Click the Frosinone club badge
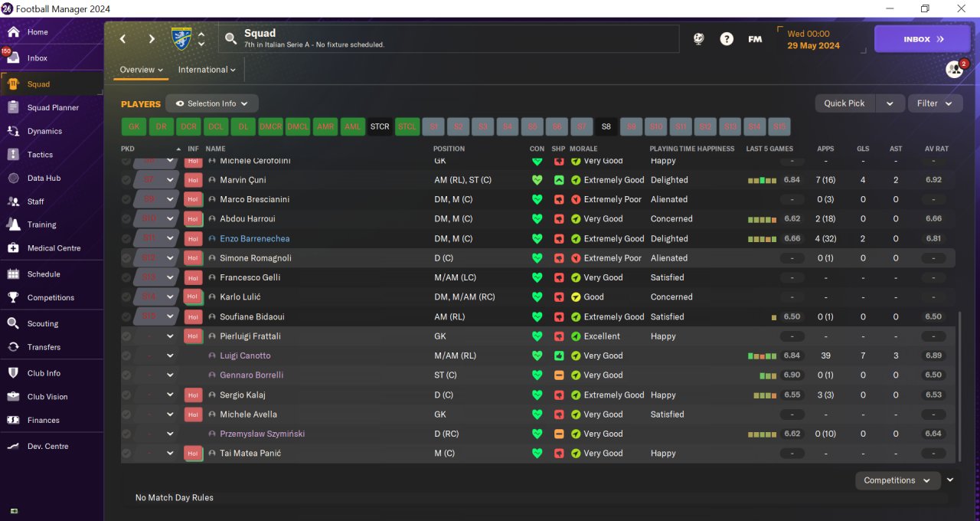980x521 pixels. (181, 39)
